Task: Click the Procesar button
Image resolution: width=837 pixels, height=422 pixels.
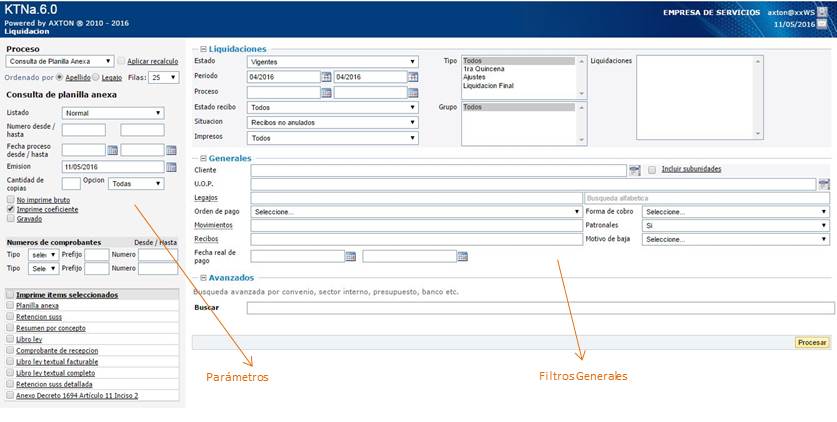Action: [x=811, y=342]
